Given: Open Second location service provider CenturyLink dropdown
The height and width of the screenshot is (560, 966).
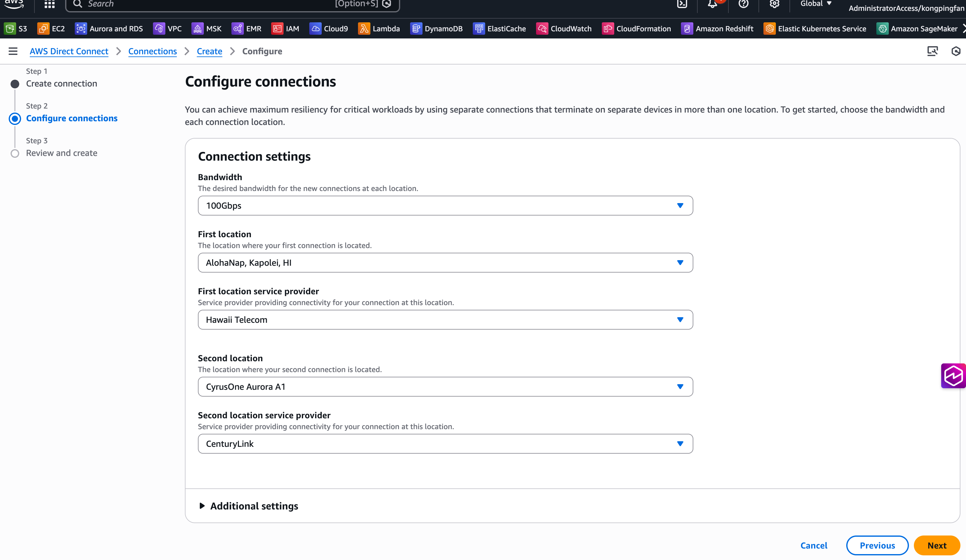Looking at the screenshot, I should (445, 443).
